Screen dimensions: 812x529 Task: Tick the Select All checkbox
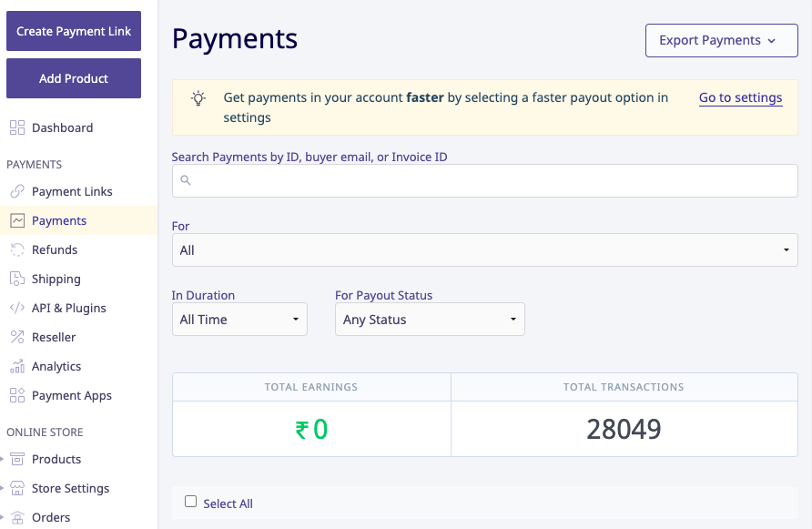click(190, 502)
